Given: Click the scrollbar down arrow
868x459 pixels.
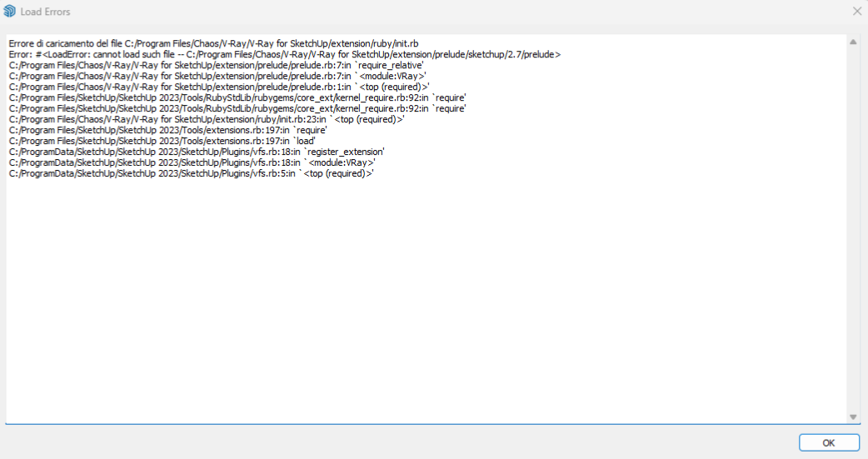Looking at the screenshot, I should pyautogui.click(x=853, y=417).
